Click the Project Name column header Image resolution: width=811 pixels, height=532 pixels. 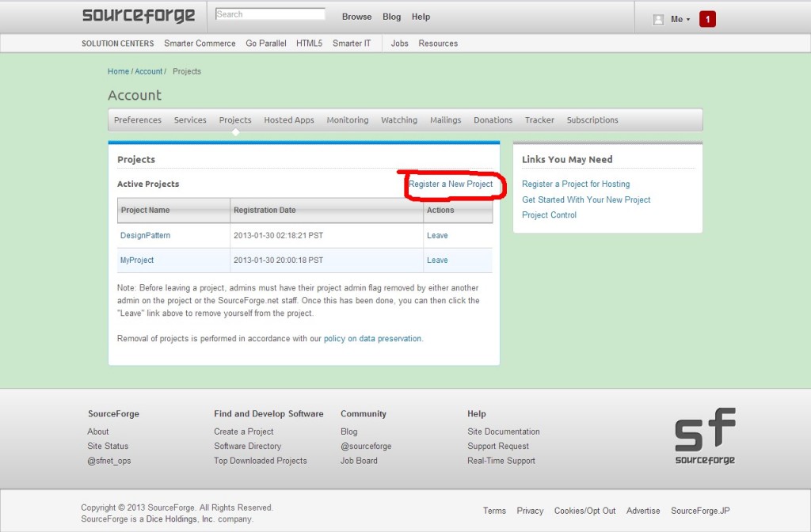(173, 211)
